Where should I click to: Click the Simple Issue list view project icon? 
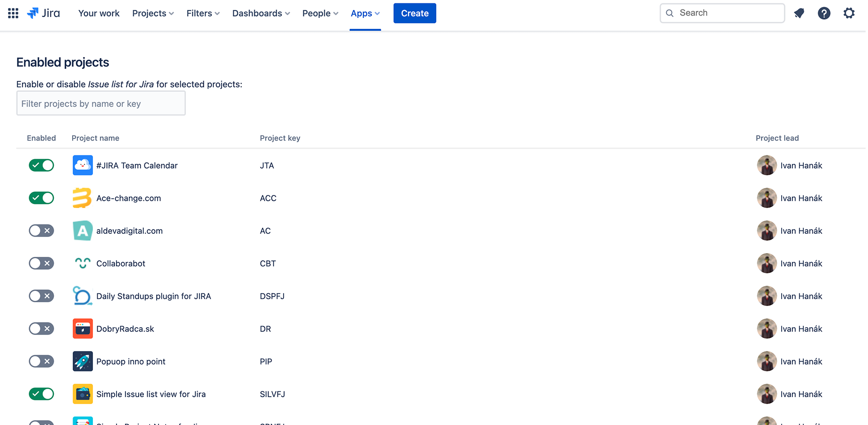coord(83,394)
